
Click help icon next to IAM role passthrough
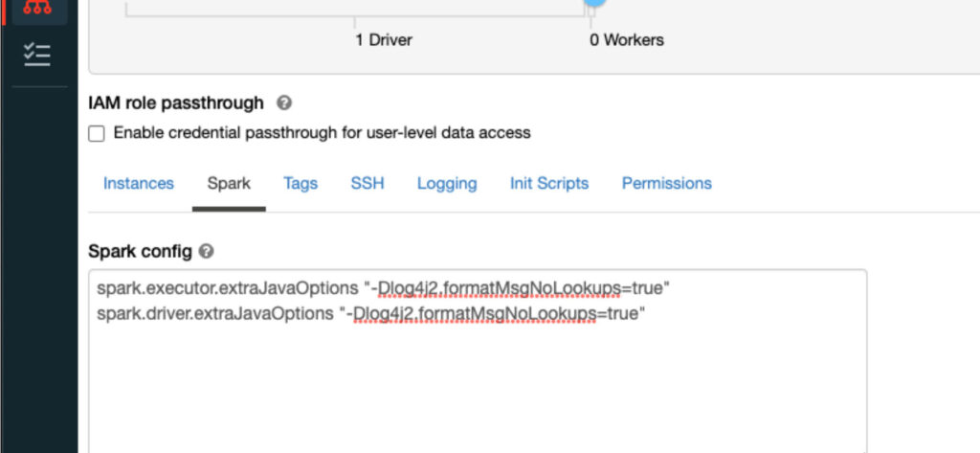284,102
